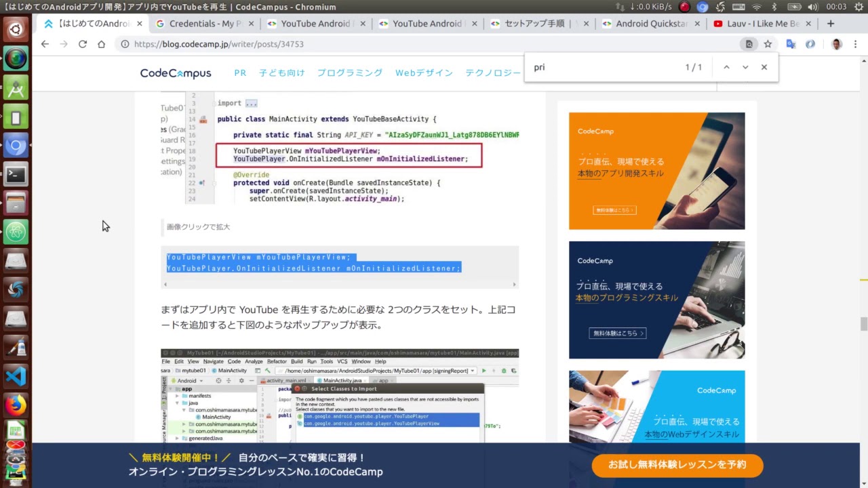Open the Webデザイン category
The height and width of the screenshot is (488, 868).
[x=424, y=73]
